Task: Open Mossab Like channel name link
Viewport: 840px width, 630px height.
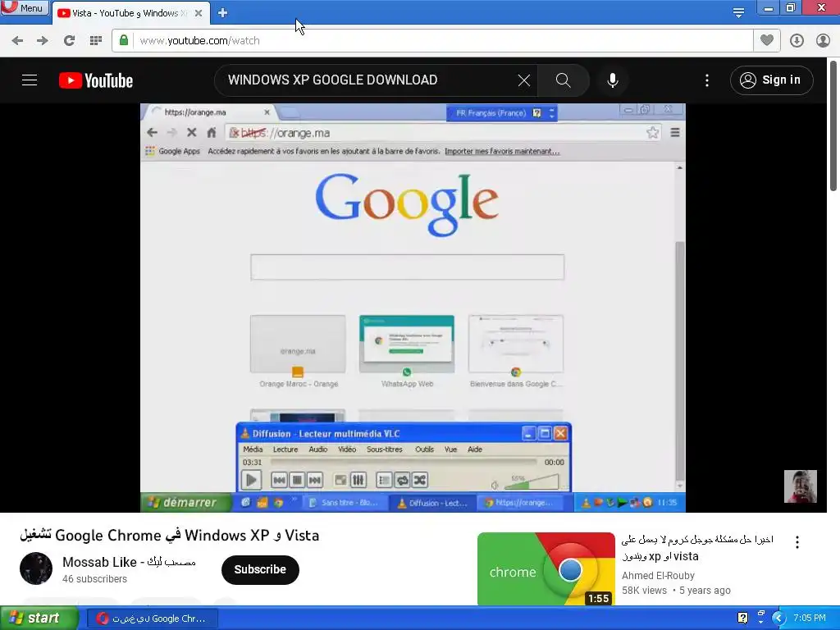Action: pyautogui.click(x=129, y=562)
